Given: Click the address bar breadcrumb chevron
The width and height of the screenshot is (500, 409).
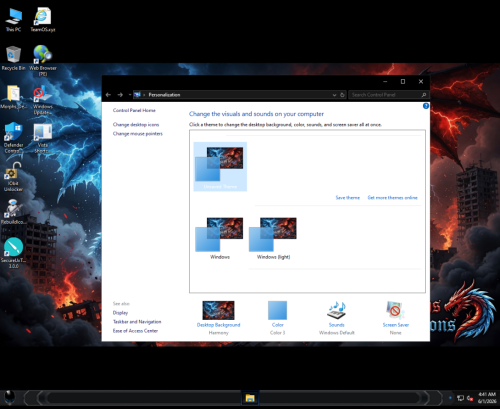Looking at the screenshot, I should tap(144, 95).
